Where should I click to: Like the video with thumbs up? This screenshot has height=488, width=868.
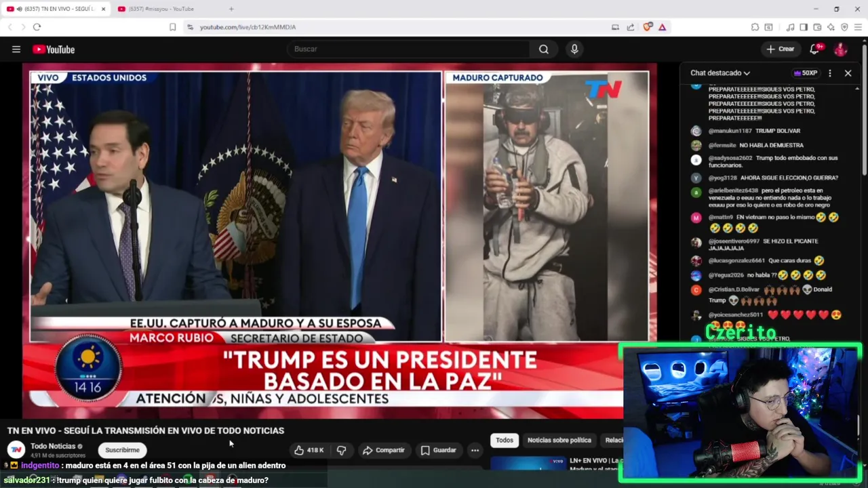coord(309,450)
